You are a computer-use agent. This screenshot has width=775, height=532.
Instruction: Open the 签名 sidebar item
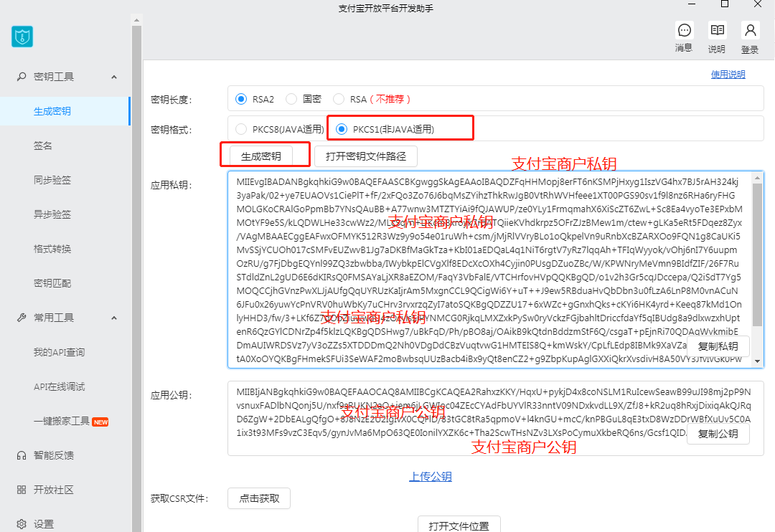click(43, 146)
